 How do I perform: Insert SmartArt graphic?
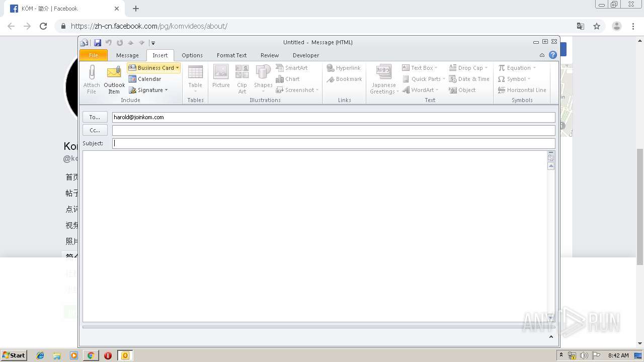click(x=292, y=68)
